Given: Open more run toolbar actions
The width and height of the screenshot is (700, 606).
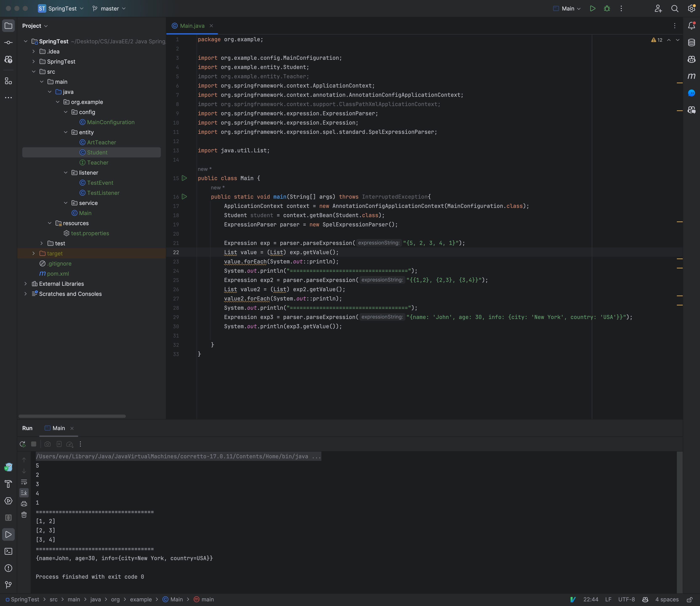Looking at the screenshot, I should point(80,444).
